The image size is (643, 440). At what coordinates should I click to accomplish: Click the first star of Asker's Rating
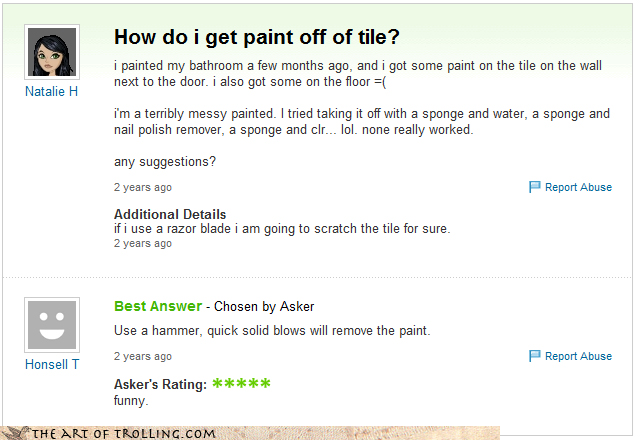click(x=218, y=384)
